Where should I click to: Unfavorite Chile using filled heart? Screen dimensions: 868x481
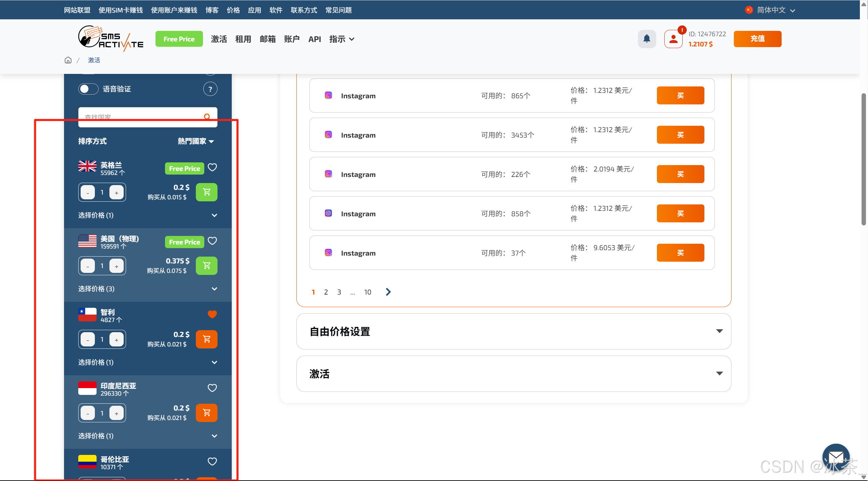click(212, 314)
